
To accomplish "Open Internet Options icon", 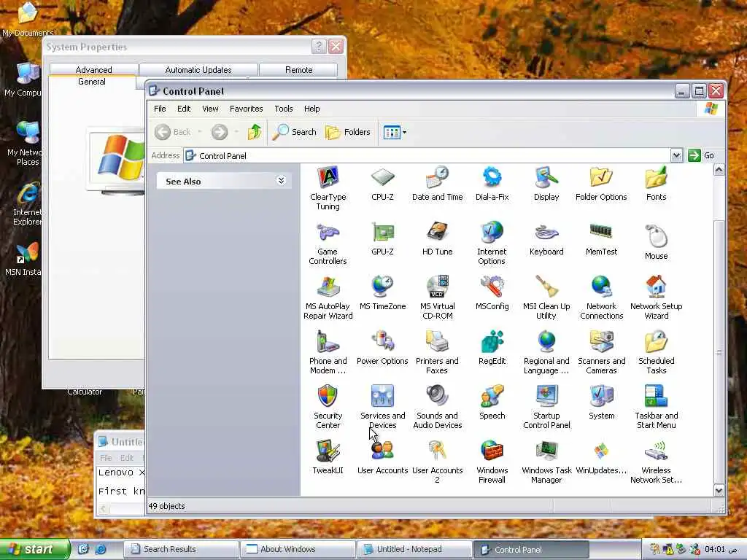I will (492, 244).
